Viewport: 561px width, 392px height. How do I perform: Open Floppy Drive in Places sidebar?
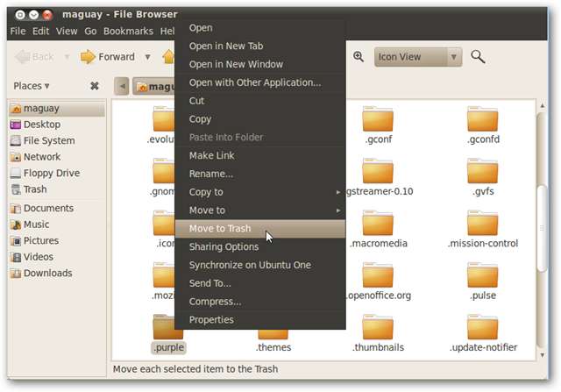tap(56, 173)
